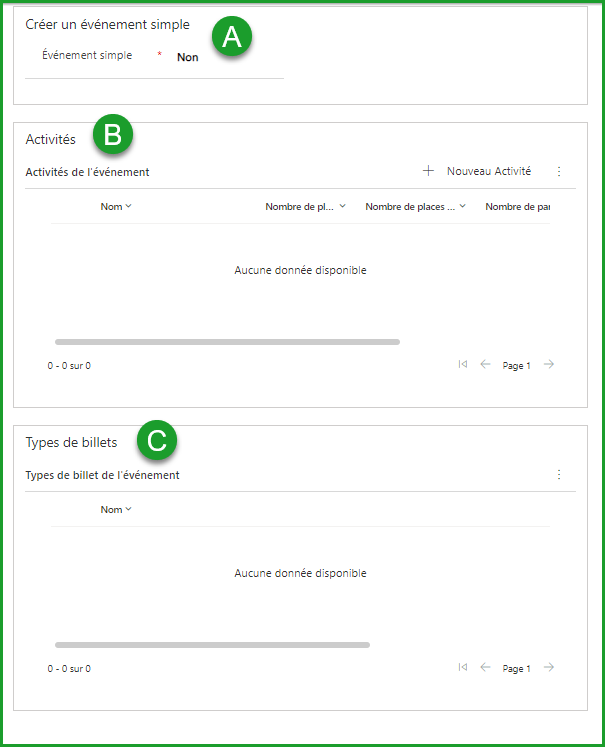The width and height of the screenshot is (605, 747).
Task: Click the green C marker beside Types de billets
Action: click(157, 439)
